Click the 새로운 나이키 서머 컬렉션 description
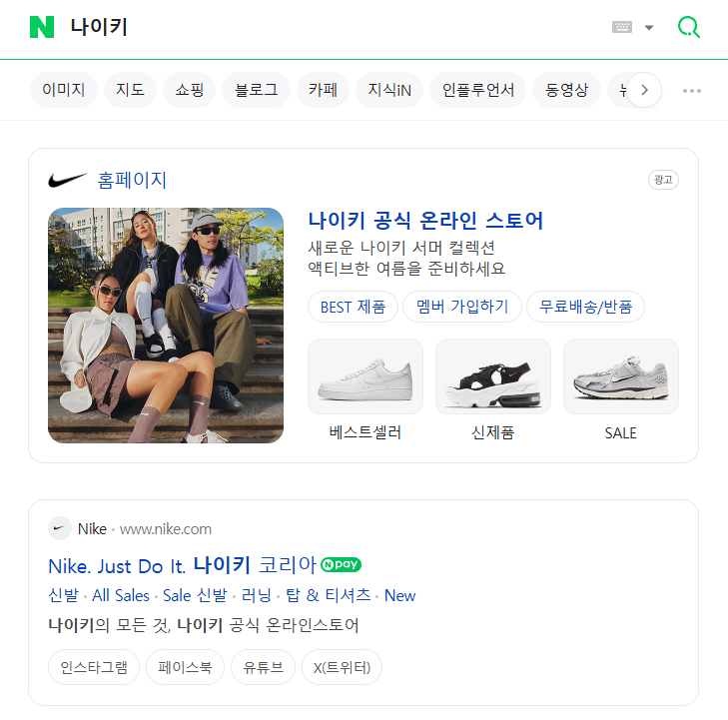The height and width of the screenshot is (720, 728). (401, 248)
